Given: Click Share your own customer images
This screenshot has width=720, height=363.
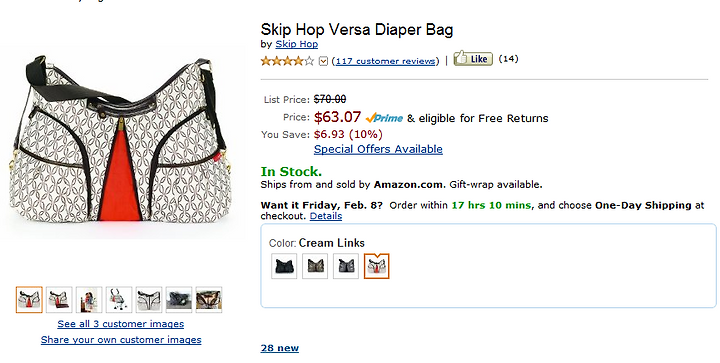Looking at the screenshot, I should [121, 340].
